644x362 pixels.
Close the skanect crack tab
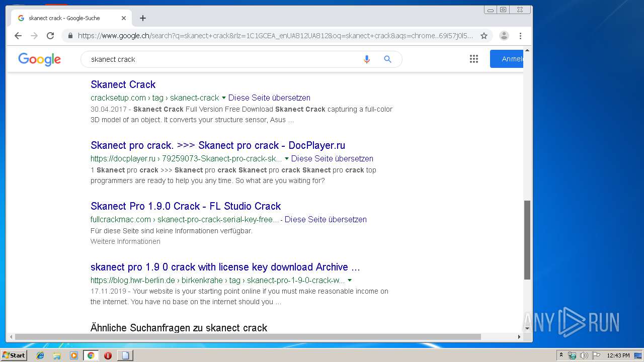pyautogui.click(x=124, y=18)
